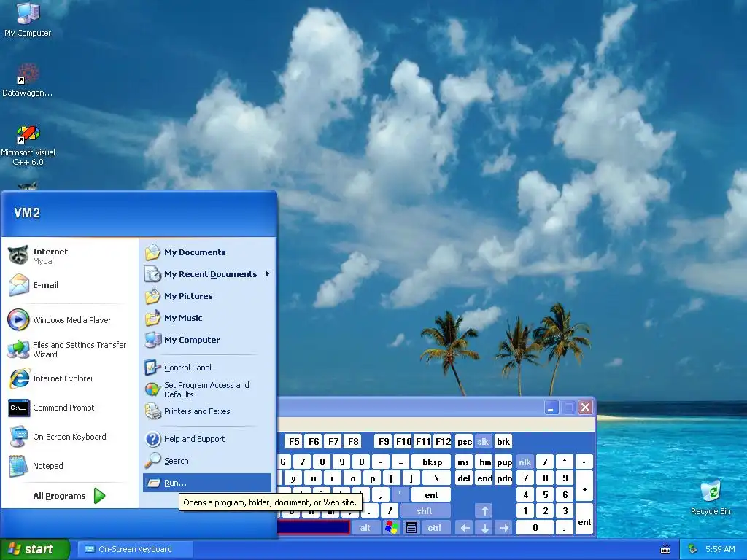Viewport: 747px width, 560px height.
Task: Toggle the ctrl key on keyboard
Action: click(435, 528)
